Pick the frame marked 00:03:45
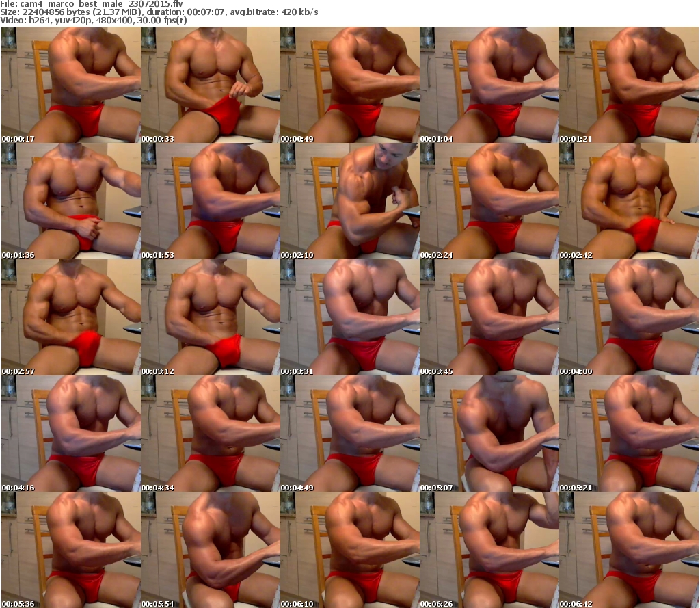 click(489, 317)
